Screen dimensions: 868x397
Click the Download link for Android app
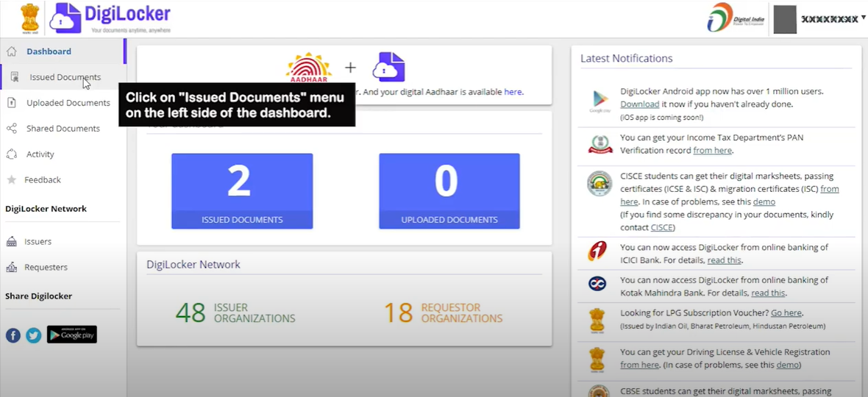[639, 104]
